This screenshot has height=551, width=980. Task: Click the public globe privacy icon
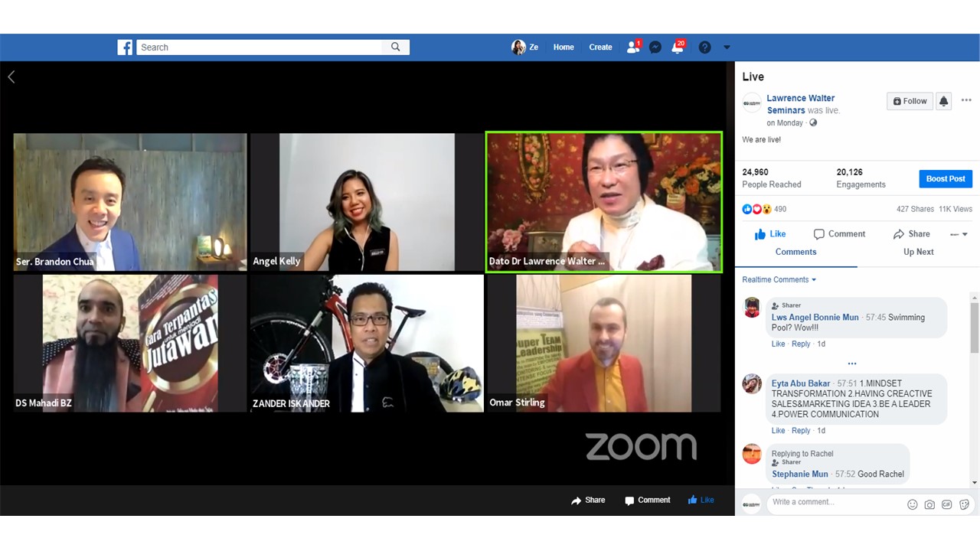[x=813, y=122]
